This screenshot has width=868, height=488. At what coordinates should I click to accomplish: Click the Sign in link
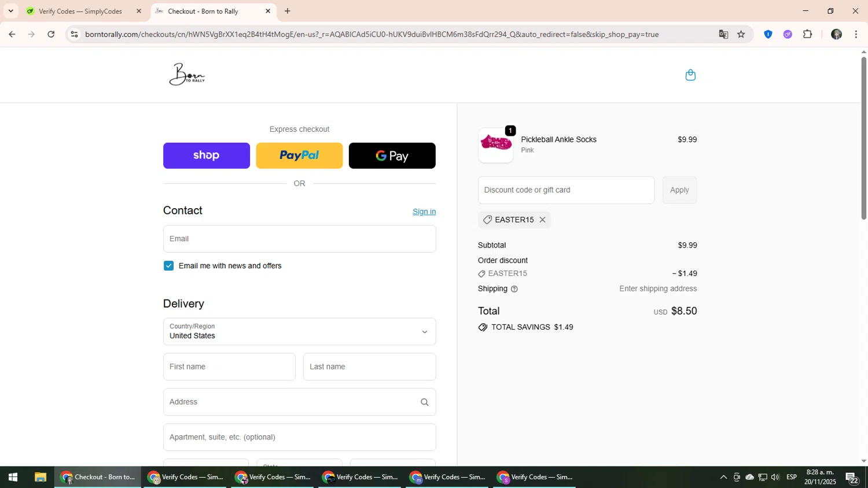(x=424, y=212)
